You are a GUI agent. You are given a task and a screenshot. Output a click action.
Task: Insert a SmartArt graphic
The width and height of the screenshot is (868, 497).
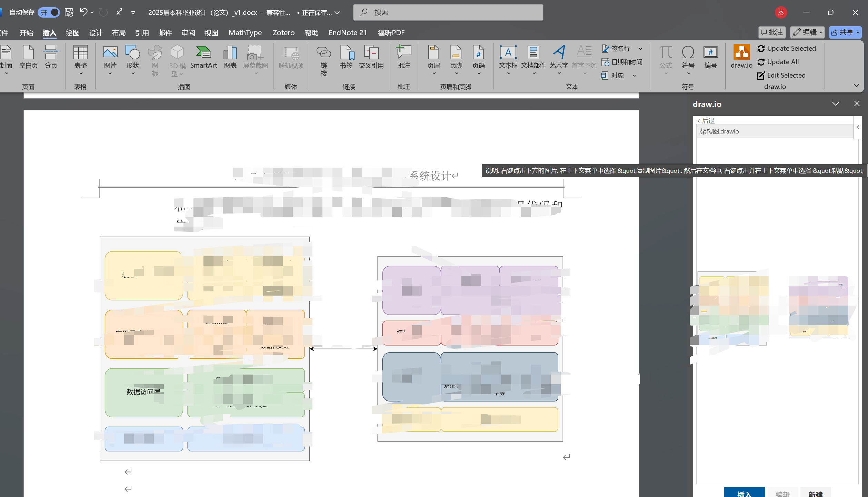[x=203, y=57]
